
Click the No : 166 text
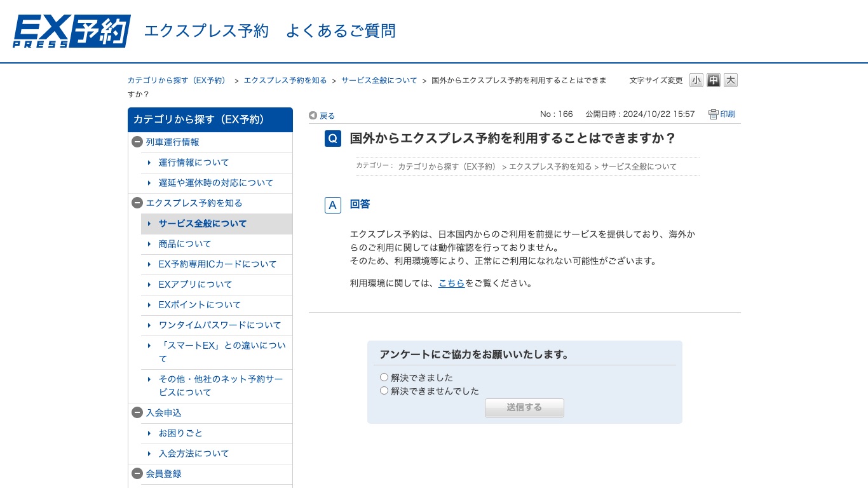pos(557,114)
